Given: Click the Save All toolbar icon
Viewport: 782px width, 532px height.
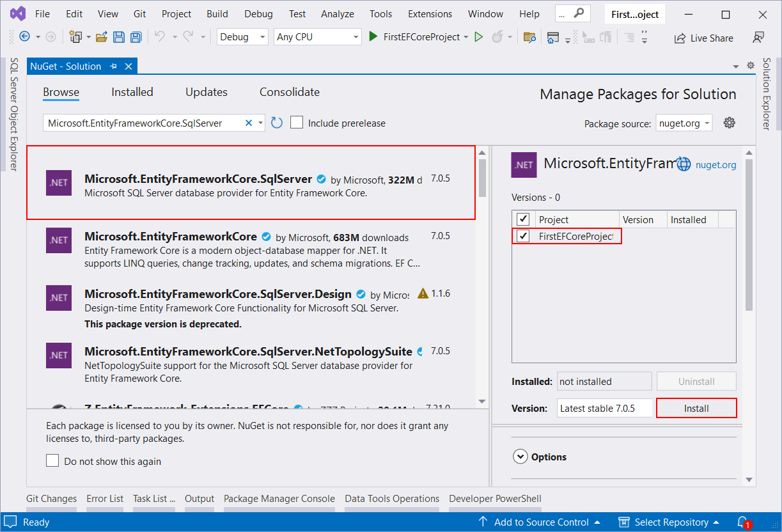Looking at the screenshot, I should 136,37.
